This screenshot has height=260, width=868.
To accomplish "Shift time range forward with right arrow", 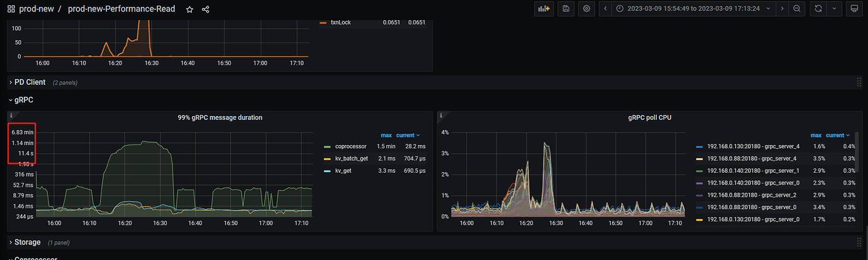I will (x=782, y=9).
